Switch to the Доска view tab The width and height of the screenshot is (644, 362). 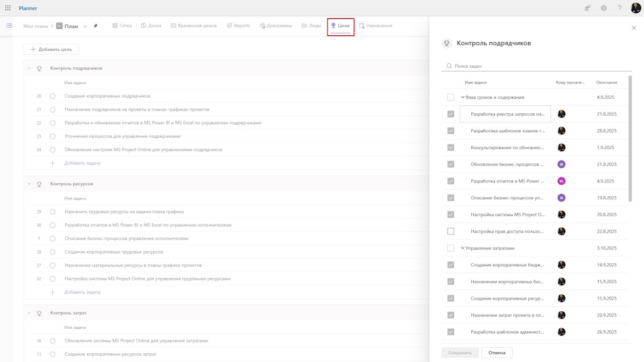[x=151, y=26]
